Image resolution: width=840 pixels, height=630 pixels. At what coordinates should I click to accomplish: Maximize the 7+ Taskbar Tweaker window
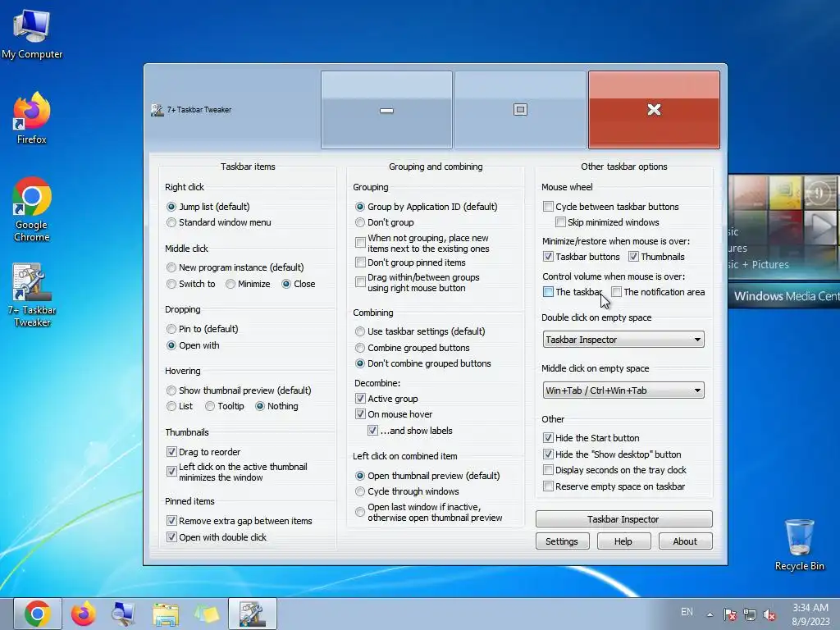pos(520,110)
